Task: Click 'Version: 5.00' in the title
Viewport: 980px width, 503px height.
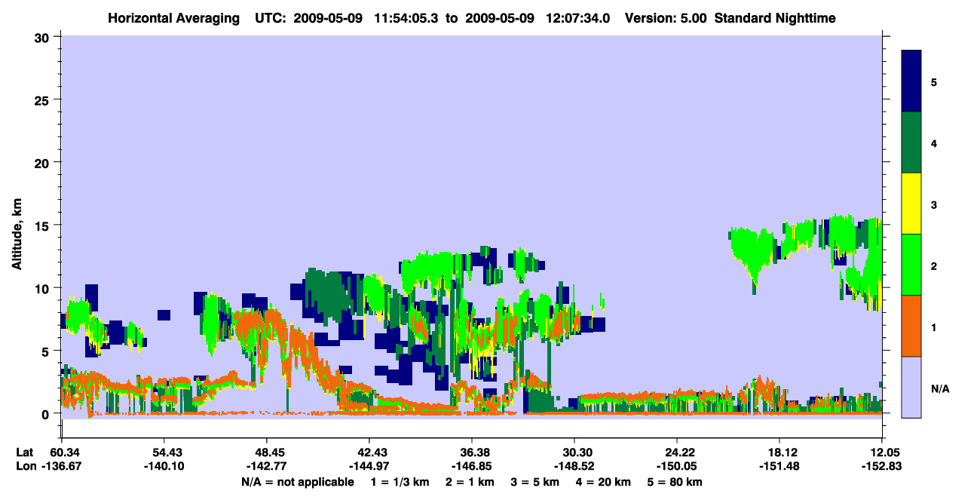Action: pyautogui.click(x=666, y=17)
